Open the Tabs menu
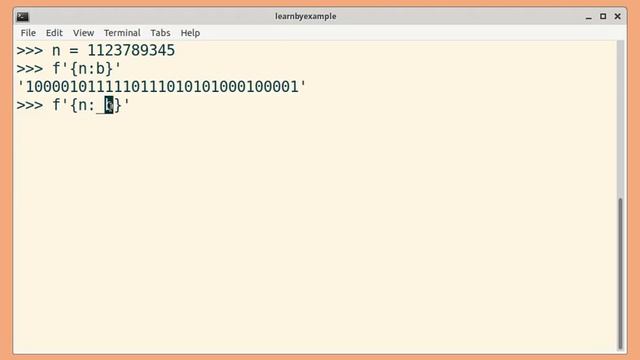This screenshot has width=640, height=360. click(160, 33)
